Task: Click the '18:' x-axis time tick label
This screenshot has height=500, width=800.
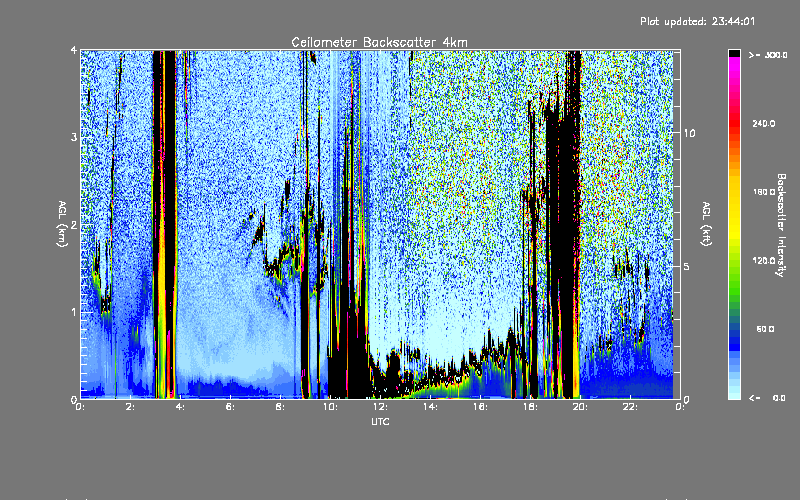Action: 530,407
